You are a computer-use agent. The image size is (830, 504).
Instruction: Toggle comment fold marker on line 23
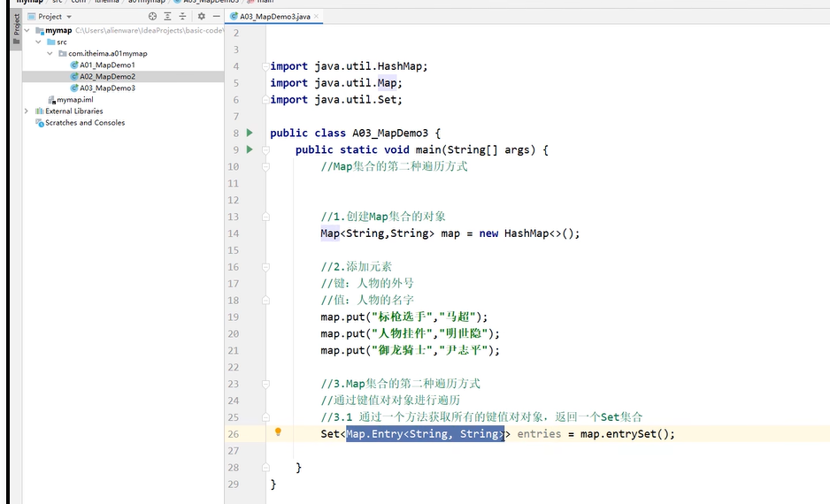pyautogui.click(x=265, y=384)
